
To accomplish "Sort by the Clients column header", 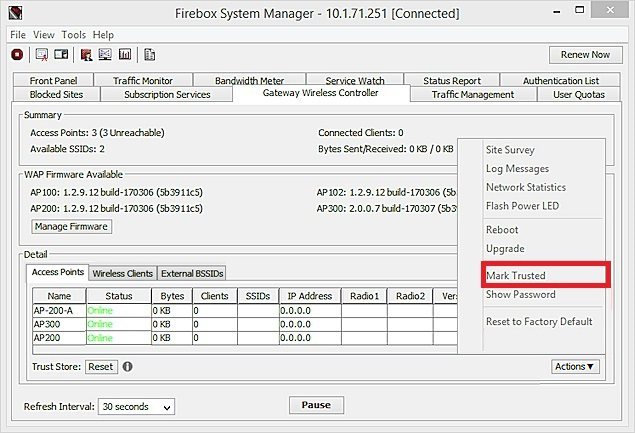I will tap(215, 296).
